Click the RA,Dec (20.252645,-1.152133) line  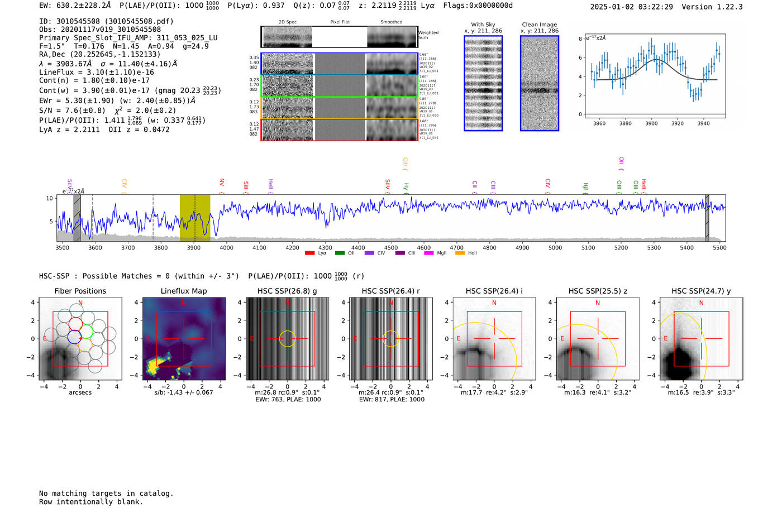click(x=99, y=54)
